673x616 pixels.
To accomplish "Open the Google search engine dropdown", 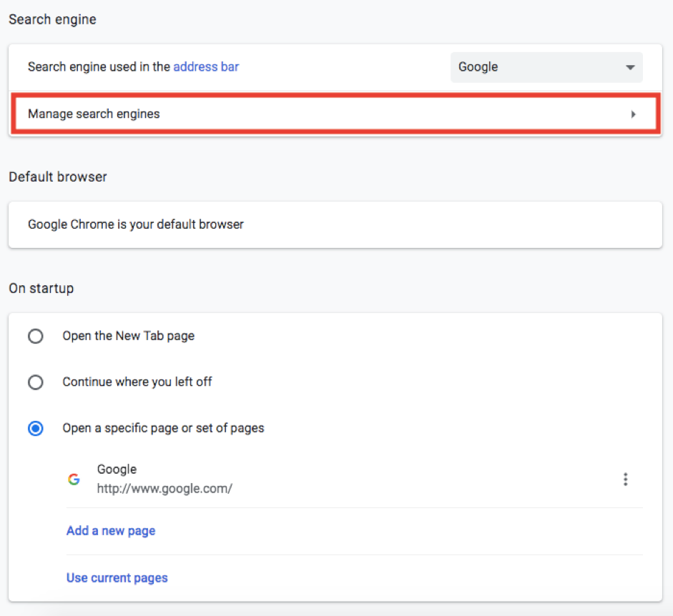I will tap(546, 67).
